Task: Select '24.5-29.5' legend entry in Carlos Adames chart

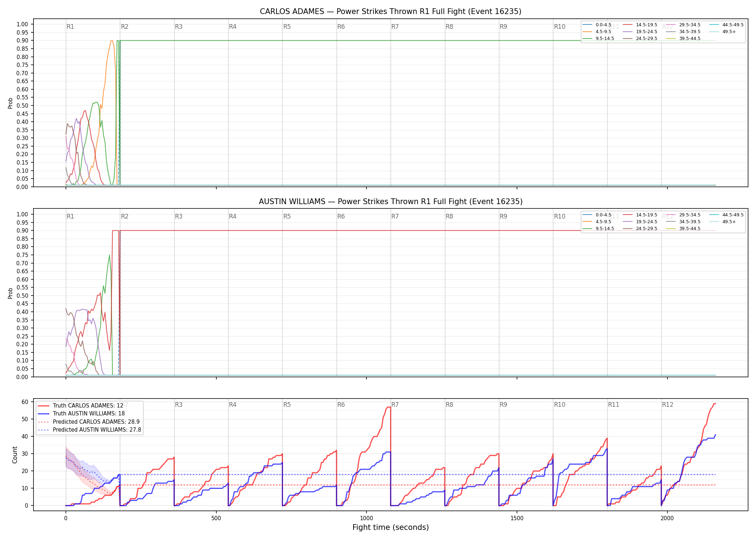Action: 640,39
